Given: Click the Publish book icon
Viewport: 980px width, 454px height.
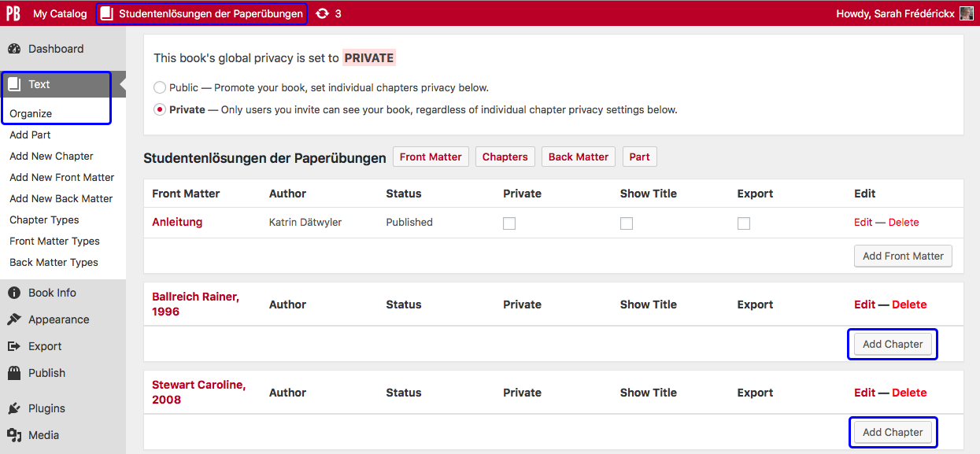Looking at the screenshot, I should pyautogui.click(x=14, y=373).
